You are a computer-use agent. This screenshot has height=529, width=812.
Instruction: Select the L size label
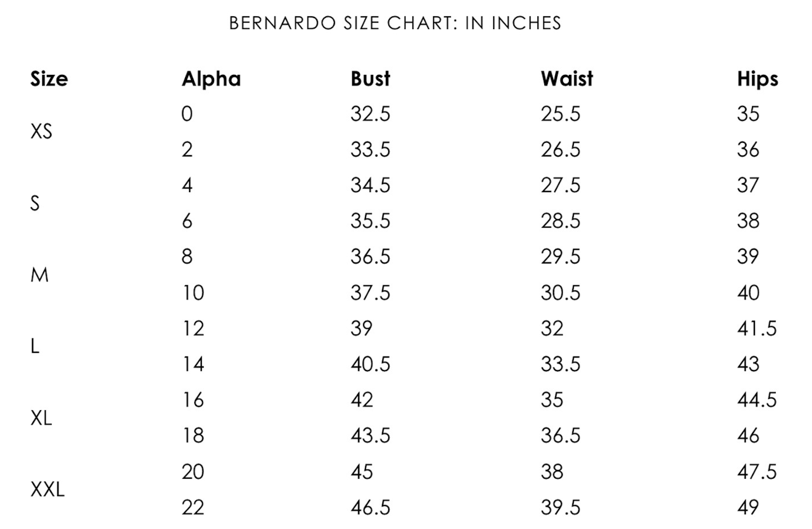pyautogui.click(x=35, y=347)
